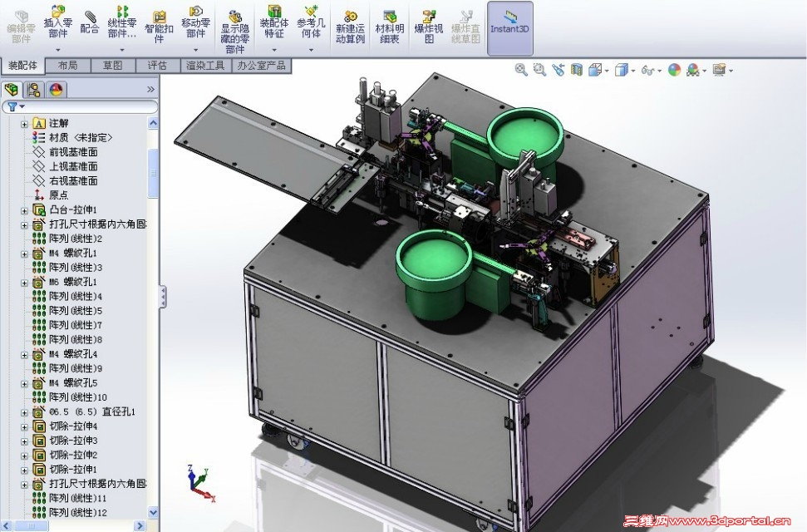The height and width of the screenshot is (532, 807).
Task: Expand the 注解 tree node
Action: 24,124
